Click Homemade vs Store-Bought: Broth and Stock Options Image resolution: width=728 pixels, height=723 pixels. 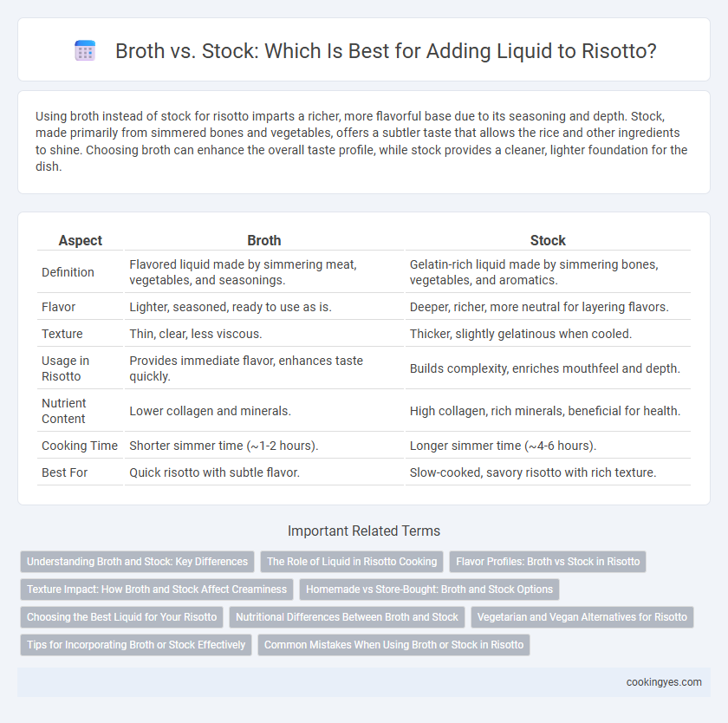(x=430, y=589)
